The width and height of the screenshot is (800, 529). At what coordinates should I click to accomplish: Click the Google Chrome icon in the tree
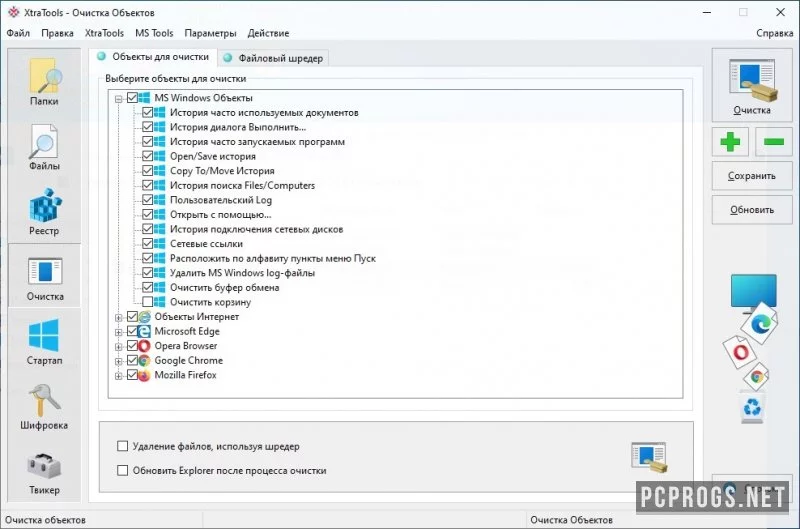coord(144,361)
